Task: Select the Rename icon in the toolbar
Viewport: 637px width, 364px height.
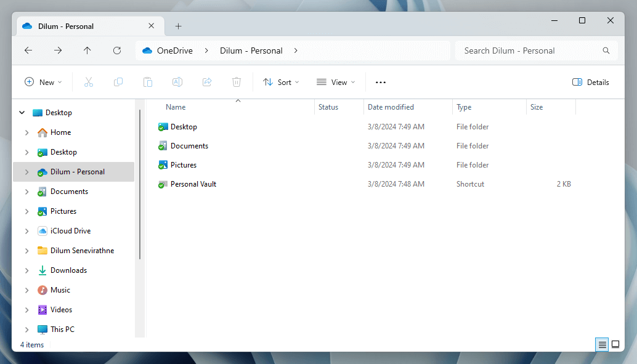Action: click(x=177, y=82)
